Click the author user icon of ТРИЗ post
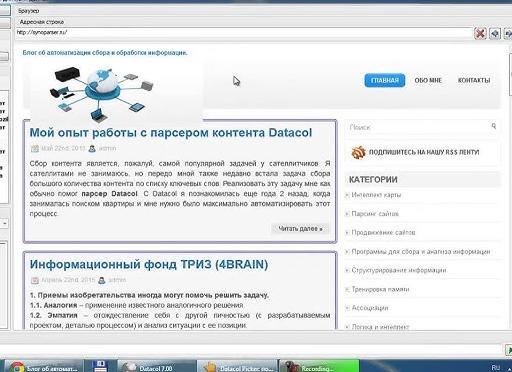The height and width of the screenshot is (372, 512). pyautogui.click(x=102, y=280)
